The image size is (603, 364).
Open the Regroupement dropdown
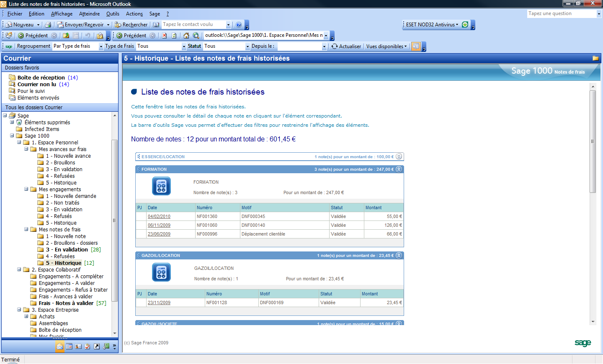pyautogui.click(x=101, y=46)
